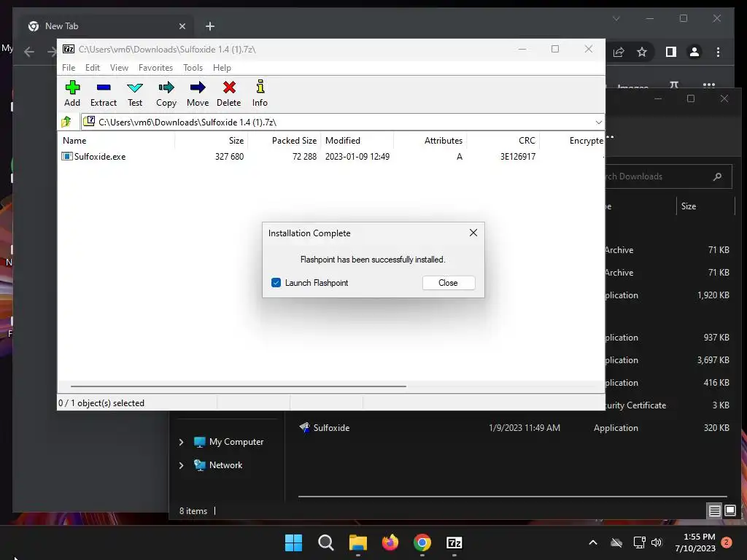Open Chrome tab search chevron
The width and height of the screenshot is (747, 560).
click(x=616, y=18)
